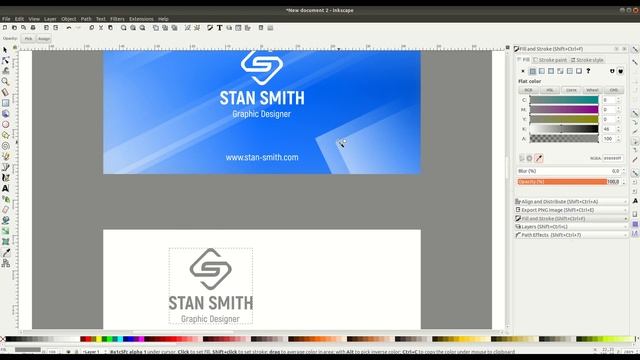
Task: Toggle the Assign opacity button
Action: coord(44,39)
